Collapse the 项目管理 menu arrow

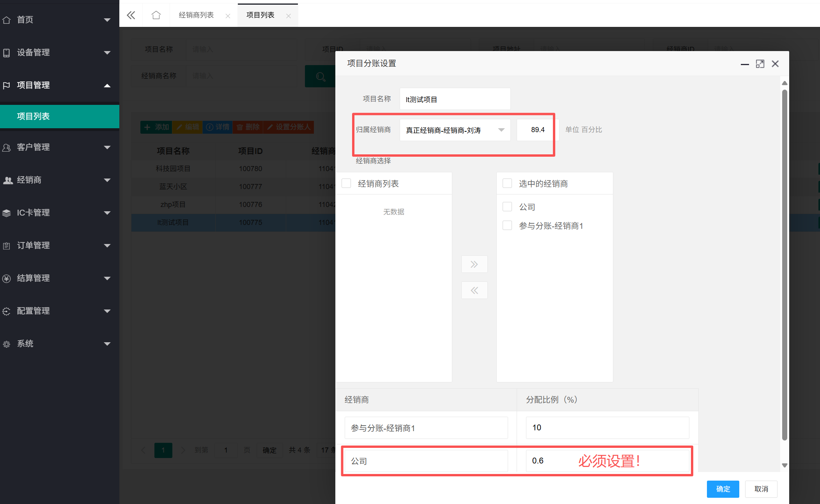107,85
